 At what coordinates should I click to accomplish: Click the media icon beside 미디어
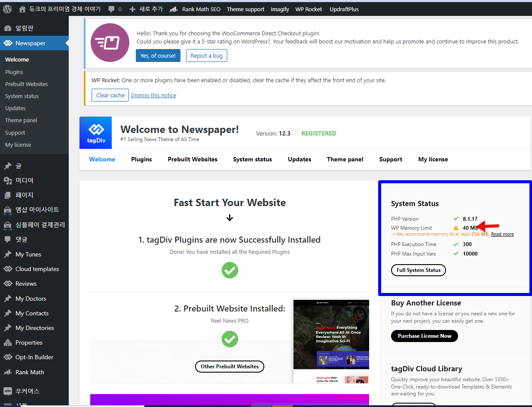[x=8, y=181]
